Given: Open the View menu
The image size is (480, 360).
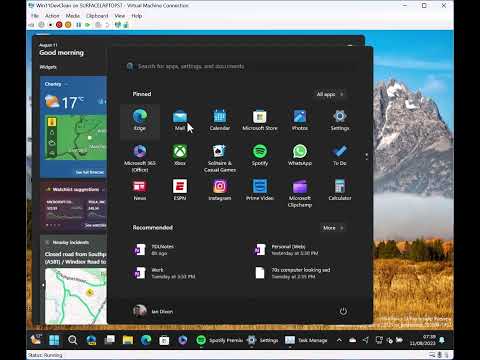Looking at the screenshot, I should click(x=120, y=16).
